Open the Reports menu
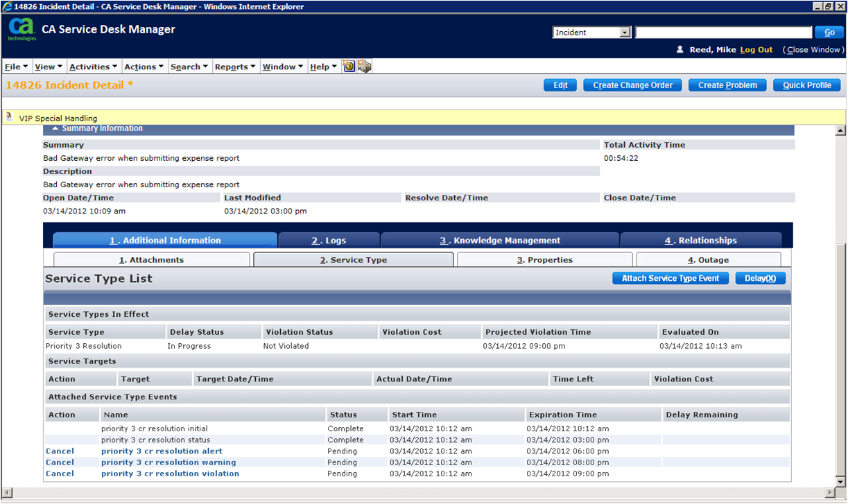This screenshot has height=504, width=848. (x=236, y=67)
